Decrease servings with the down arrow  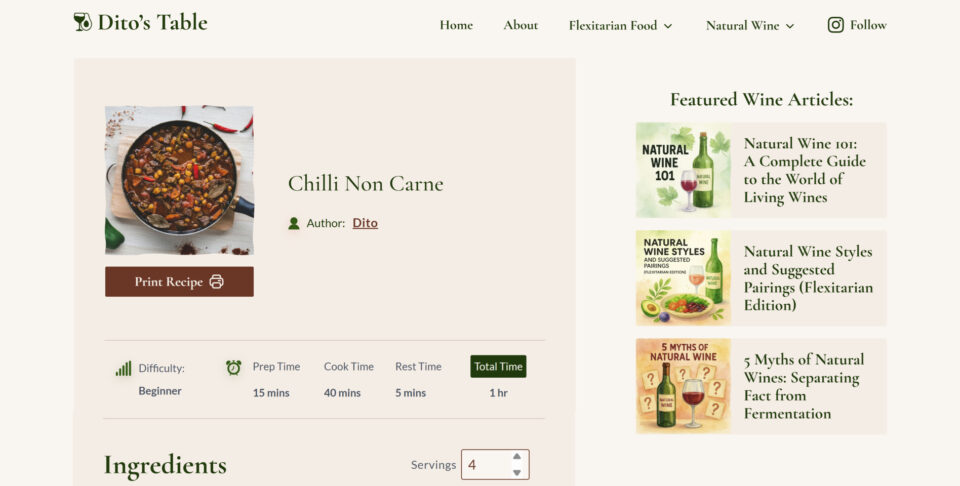(517, 473)
